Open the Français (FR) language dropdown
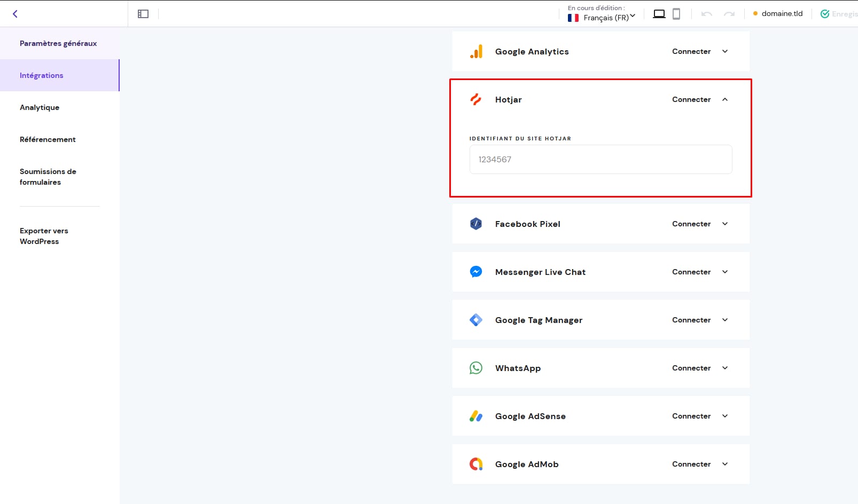The image size is (858, 504). [x=602, y=18]
